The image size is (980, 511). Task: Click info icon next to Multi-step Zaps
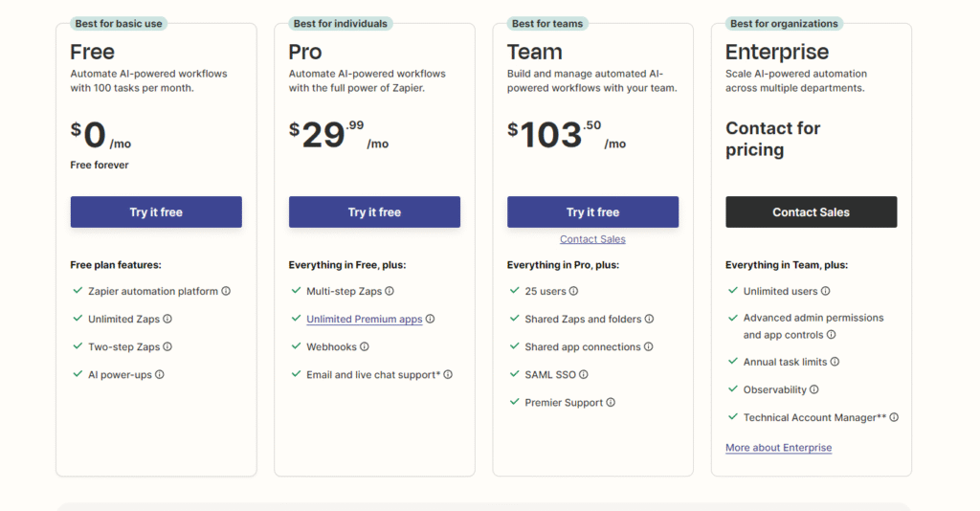[390, 291]
